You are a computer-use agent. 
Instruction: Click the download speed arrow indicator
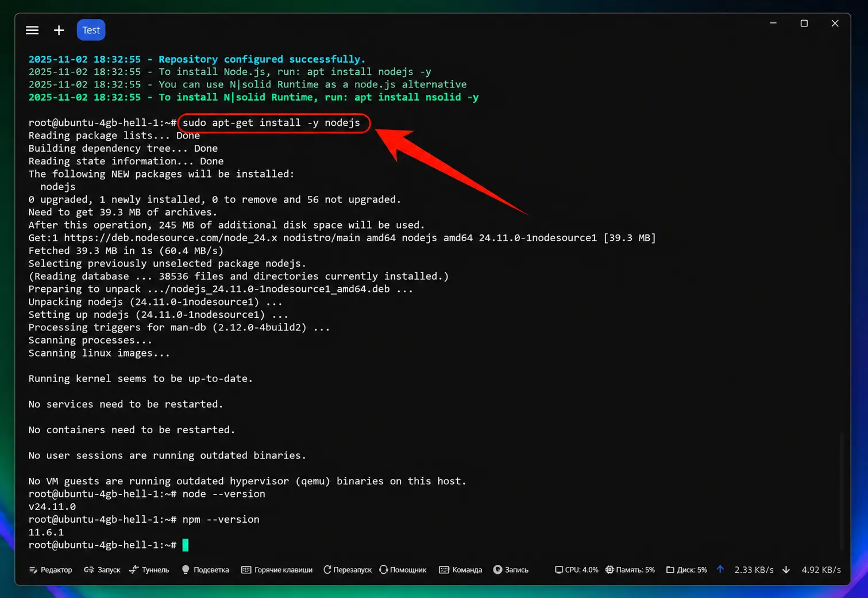click(x=786, y=570)
